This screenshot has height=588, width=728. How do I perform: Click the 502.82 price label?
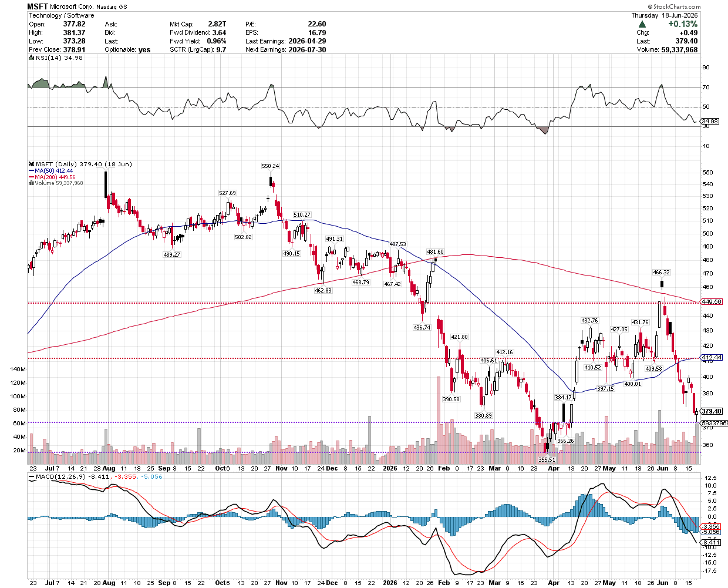point(243,237)
